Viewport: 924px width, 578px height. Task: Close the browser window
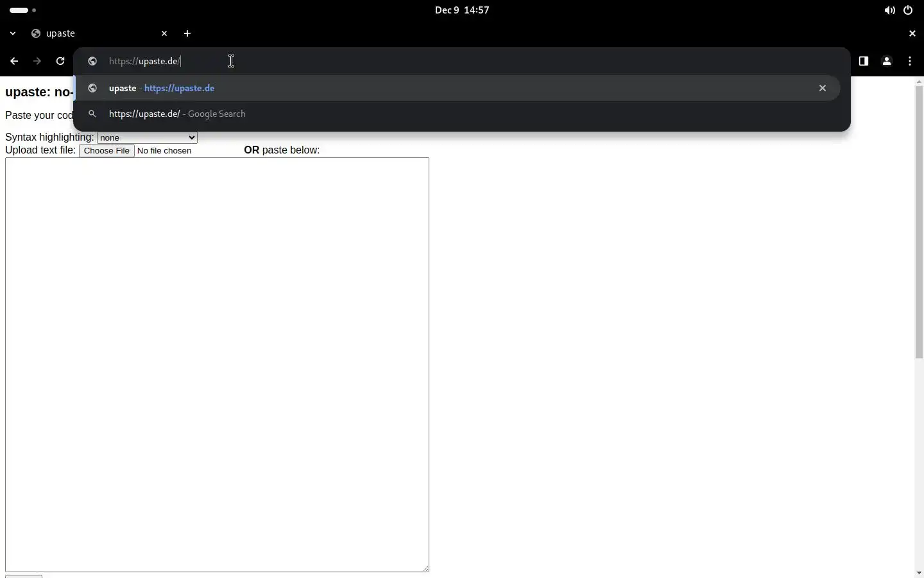912,33
